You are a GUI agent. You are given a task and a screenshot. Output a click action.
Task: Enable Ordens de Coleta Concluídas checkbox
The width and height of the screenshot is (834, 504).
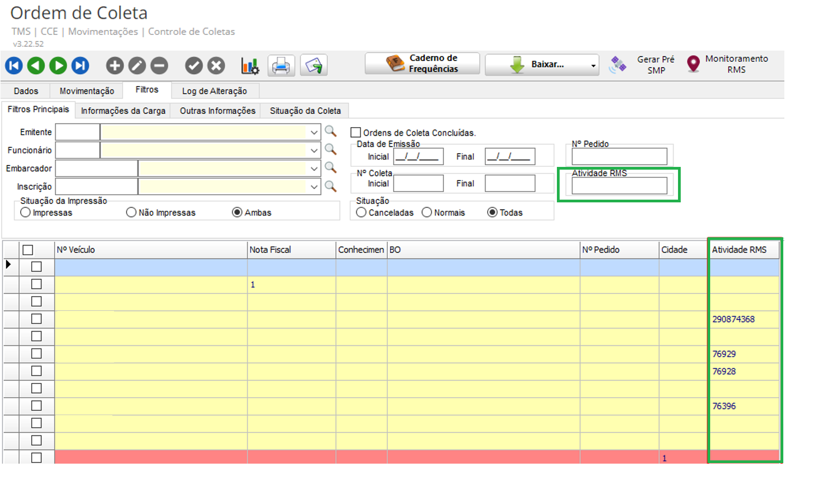pyautogui.click(x=356, y=133)
